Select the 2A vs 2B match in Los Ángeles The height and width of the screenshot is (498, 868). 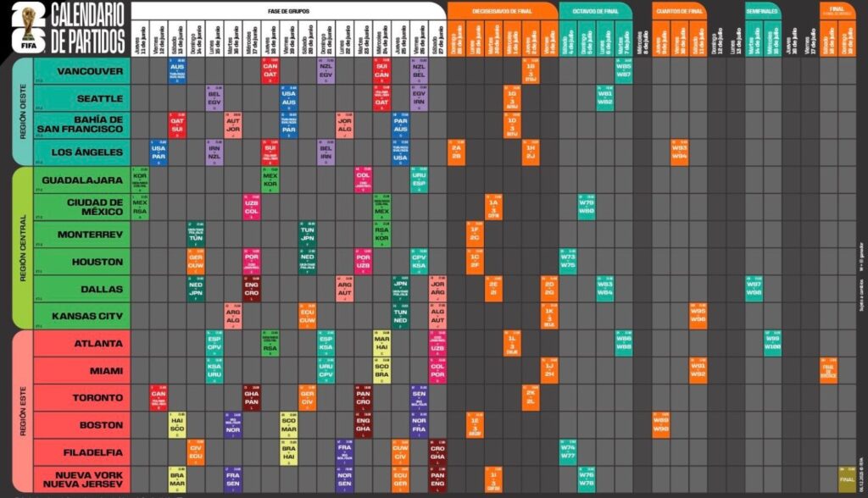[456, 152]
